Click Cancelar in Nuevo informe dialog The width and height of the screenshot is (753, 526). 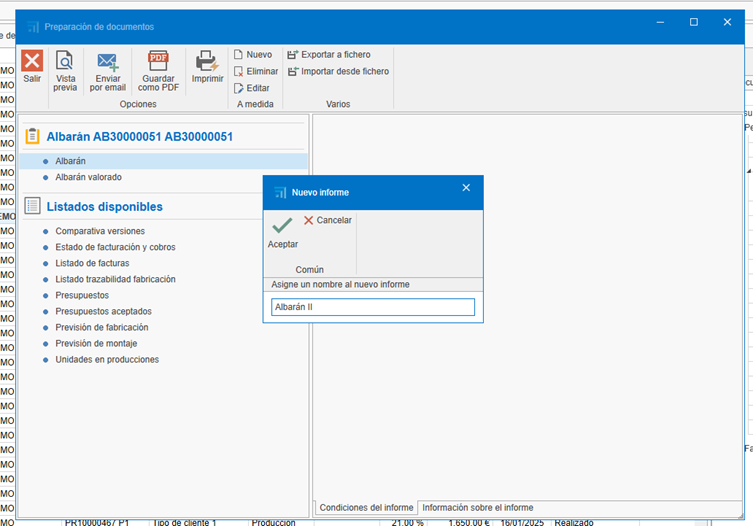point(328,220)
